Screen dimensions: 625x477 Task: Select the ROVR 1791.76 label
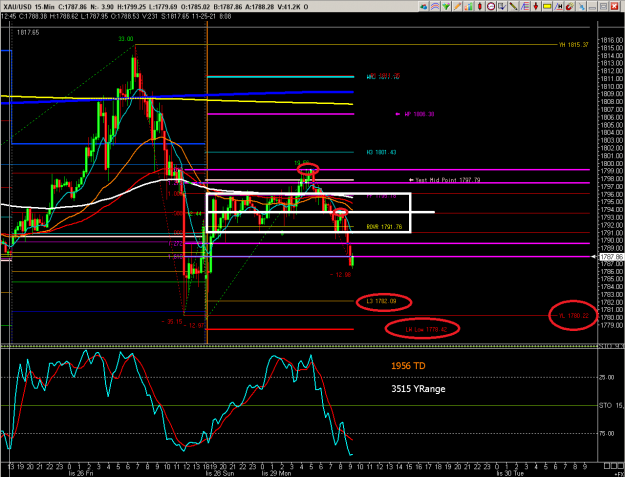pyautogui.click(x=384, y=227)
